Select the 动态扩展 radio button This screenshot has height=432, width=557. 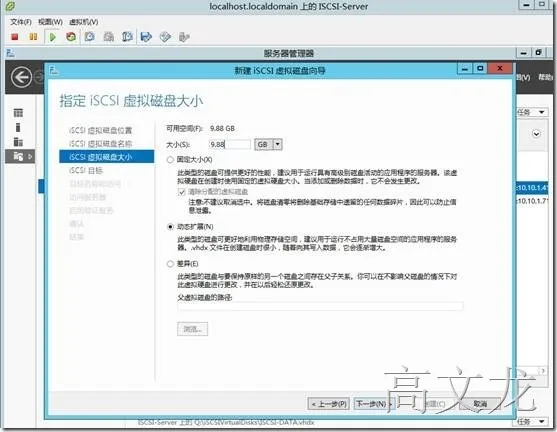170,227
